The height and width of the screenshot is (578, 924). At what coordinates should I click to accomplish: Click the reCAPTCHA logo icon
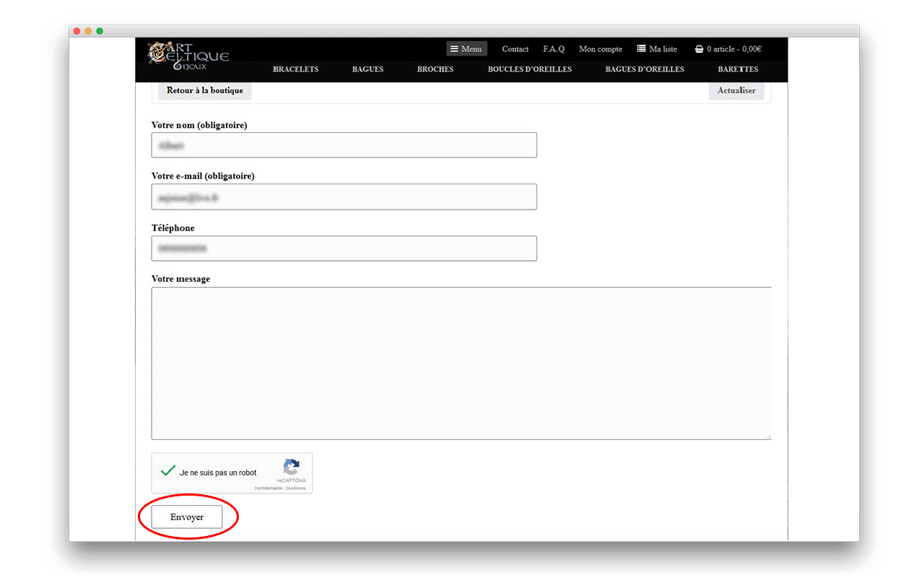pos(291,467)
